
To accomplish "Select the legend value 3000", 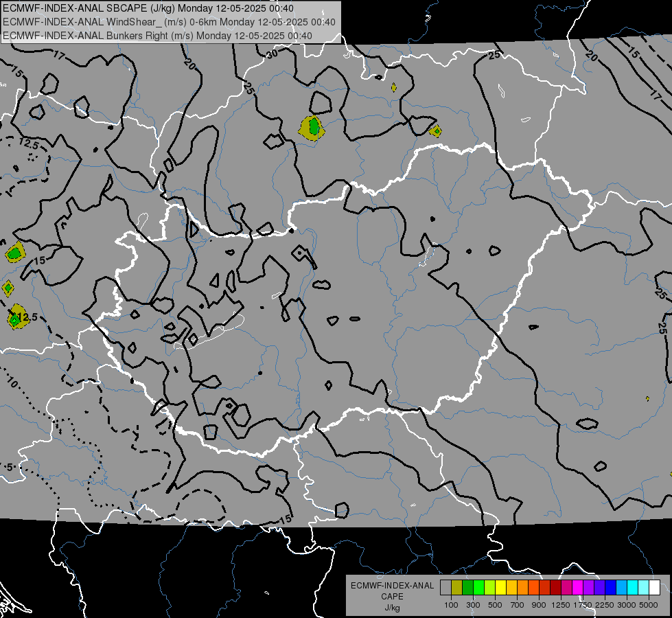I will coord(627,605).
